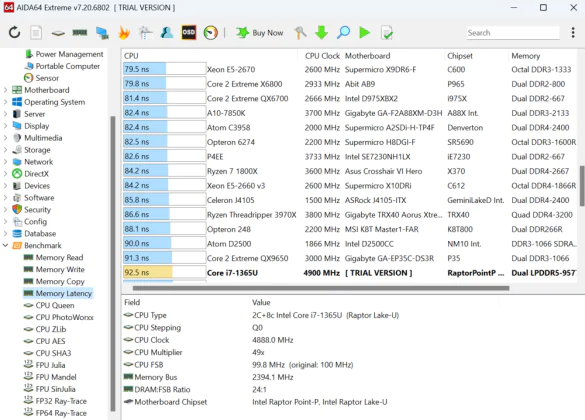
Task: Open the CPU ZLib benchmark
Action: (x=45, y=329)
